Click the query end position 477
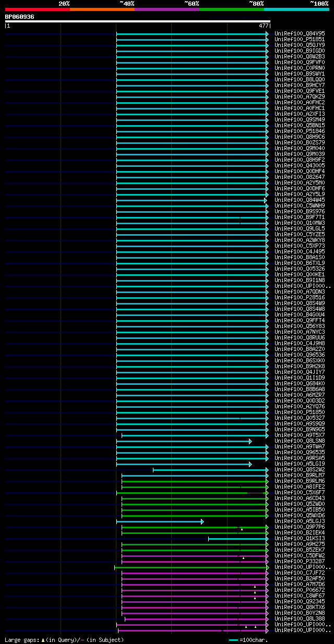This screenshot has width=334, height=644. click(x=264, y=26)
